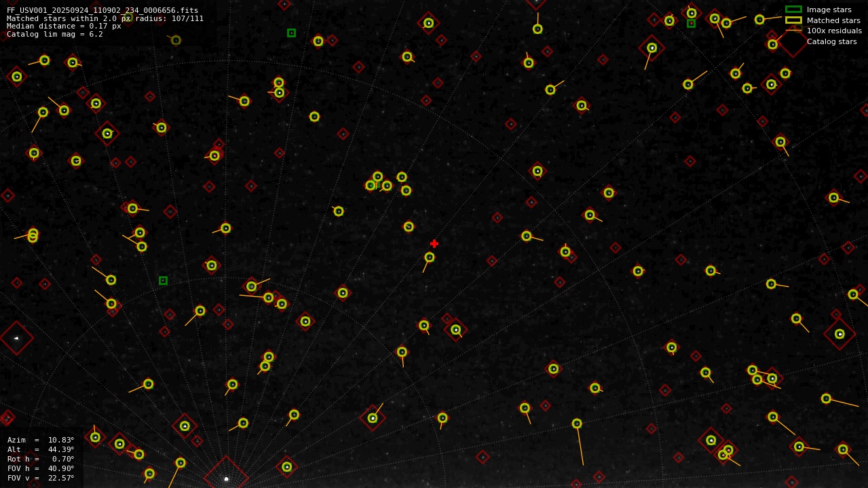
Task: Click the 'Image stars' legend label
Action: [829, 10]
